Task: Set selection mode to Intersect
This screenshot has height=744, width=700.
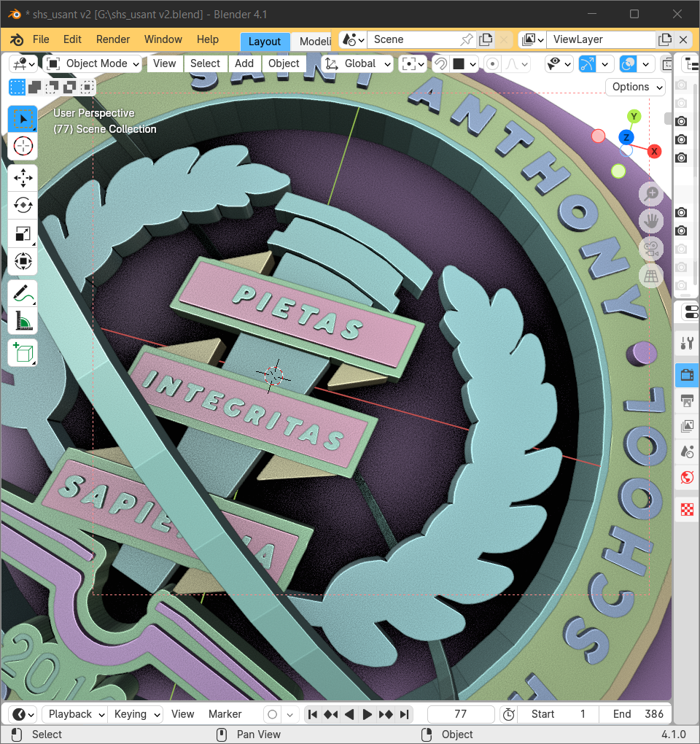Action: [x=87, y=88]
